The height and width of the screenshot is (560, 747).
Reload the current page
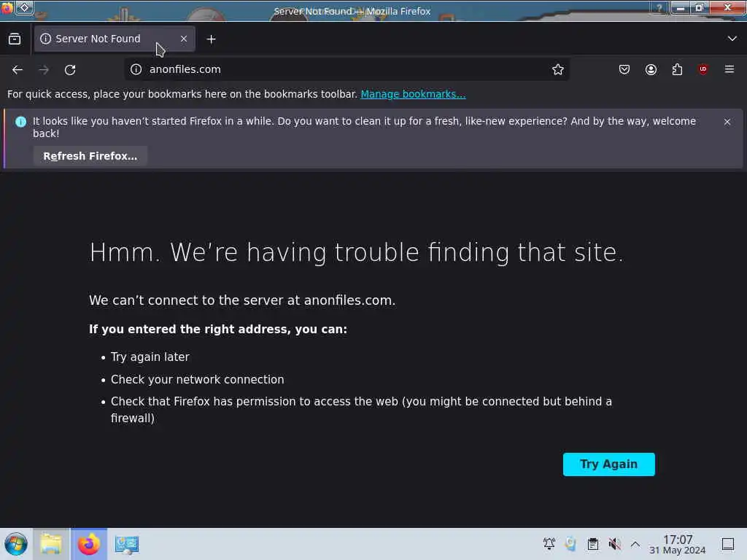pos(70,69)
